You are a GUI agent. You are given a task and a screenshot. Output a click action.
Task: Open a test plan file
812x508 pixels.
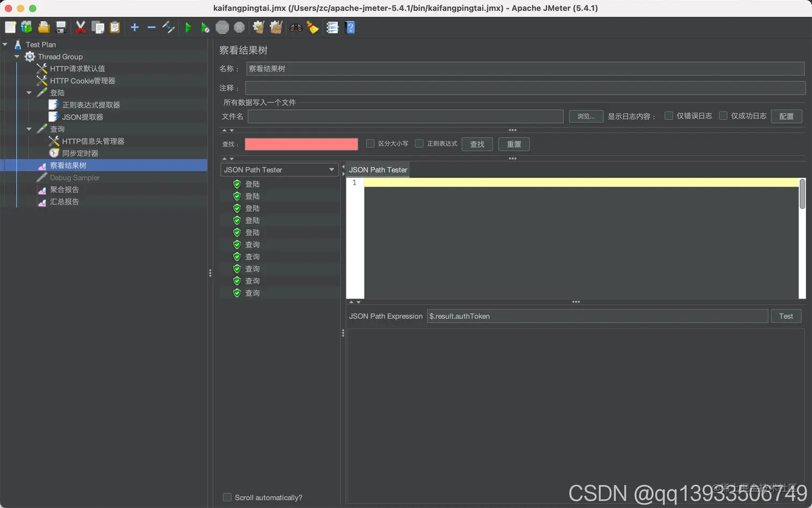pos(44,27)
